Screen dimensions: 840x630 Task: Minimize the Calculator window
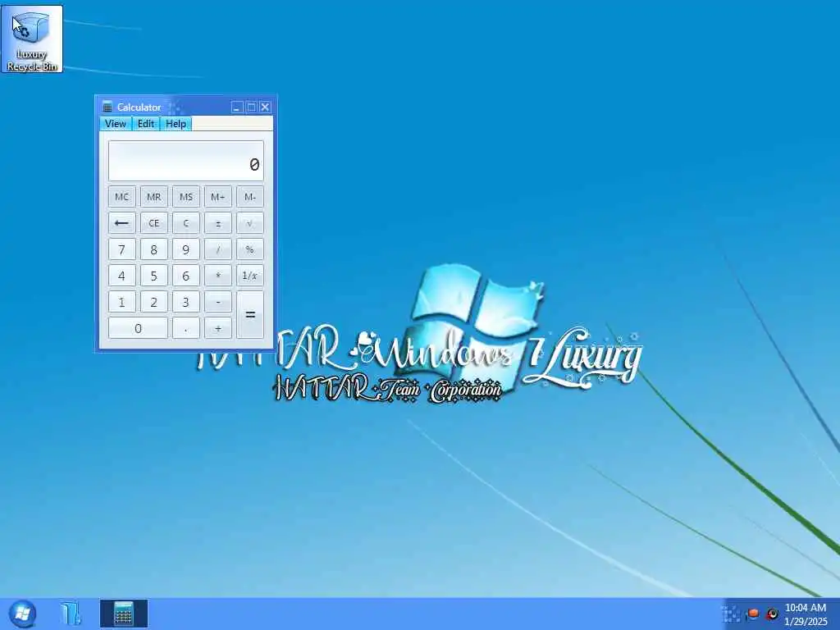point(237,107)
